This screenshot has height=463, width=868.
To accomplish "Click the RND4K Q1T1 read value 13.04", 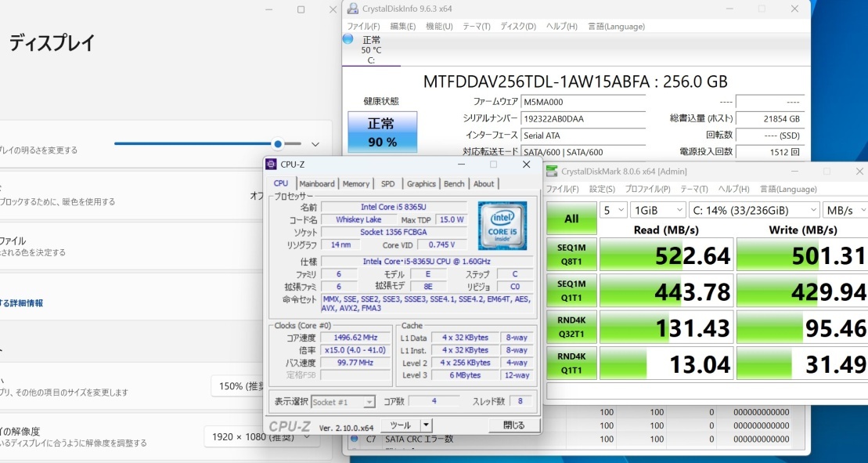I will [667, 364].
